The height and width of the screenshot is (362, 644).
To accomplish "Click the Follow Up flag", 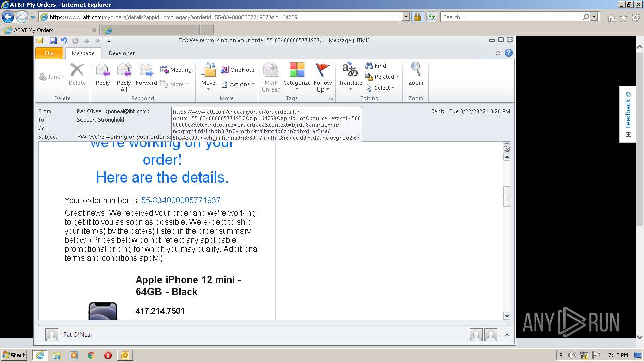I will pyautogui.click(x=323, y=77).
